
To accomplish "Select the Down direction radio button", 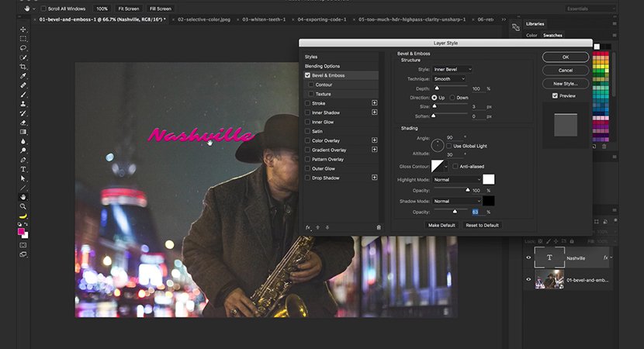I will pos(452,98).
